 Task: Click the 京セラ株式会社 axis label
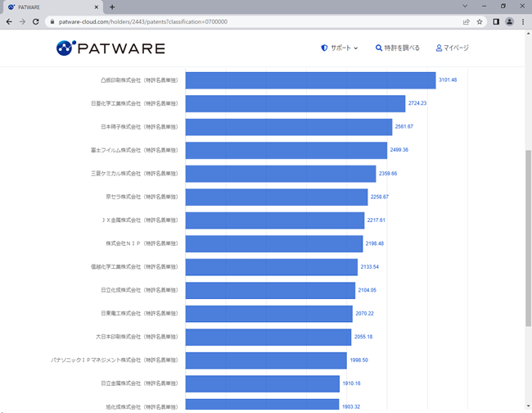(142, 197)
